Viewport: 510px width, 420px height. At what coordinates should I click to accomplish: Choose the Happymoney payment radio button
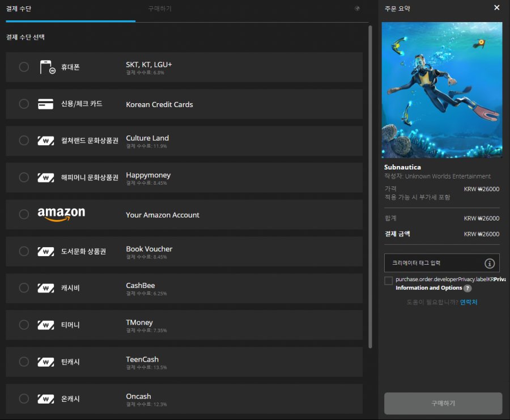pyautogui.click(x=24, y=177)
